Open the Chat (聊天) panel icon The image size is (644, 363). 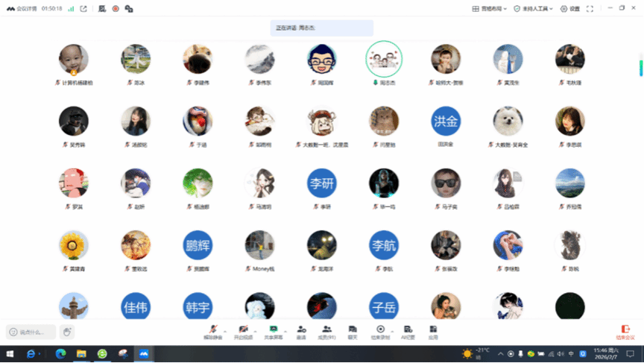tap(353, 331)
